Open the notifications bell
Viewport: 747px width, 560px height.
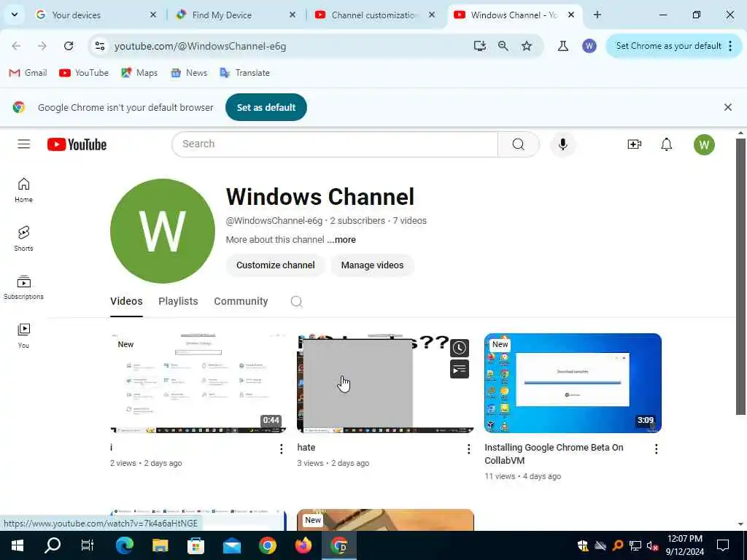point(667,144)
